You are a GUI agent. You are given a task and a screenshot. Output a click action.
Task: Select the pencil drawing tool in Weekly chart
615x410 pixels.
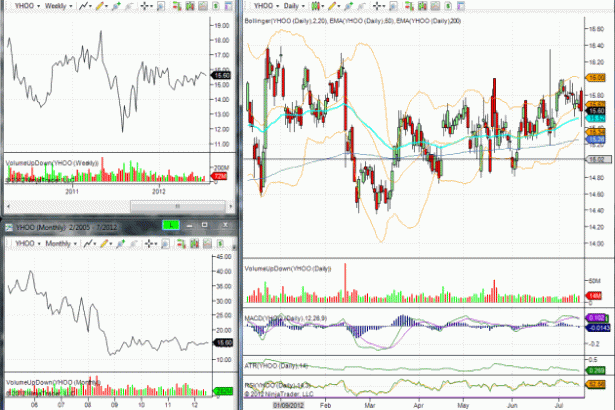[99, 6]
